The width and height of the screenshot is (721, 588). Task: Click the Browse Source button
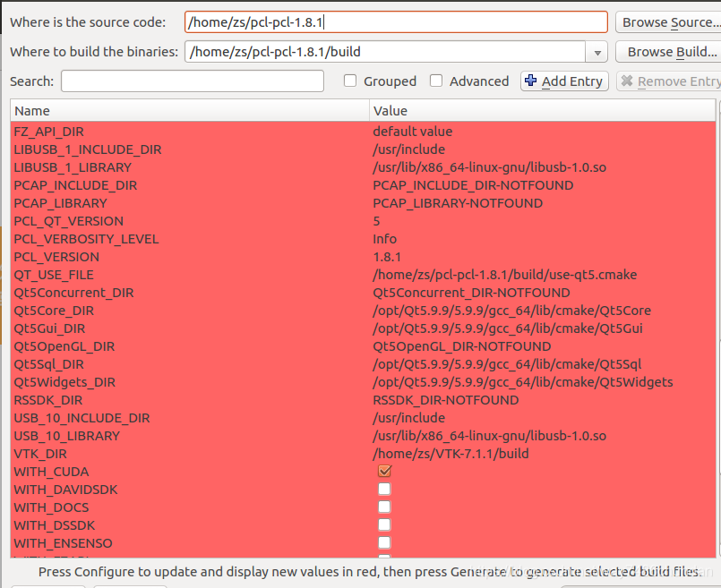click(668, 22)
